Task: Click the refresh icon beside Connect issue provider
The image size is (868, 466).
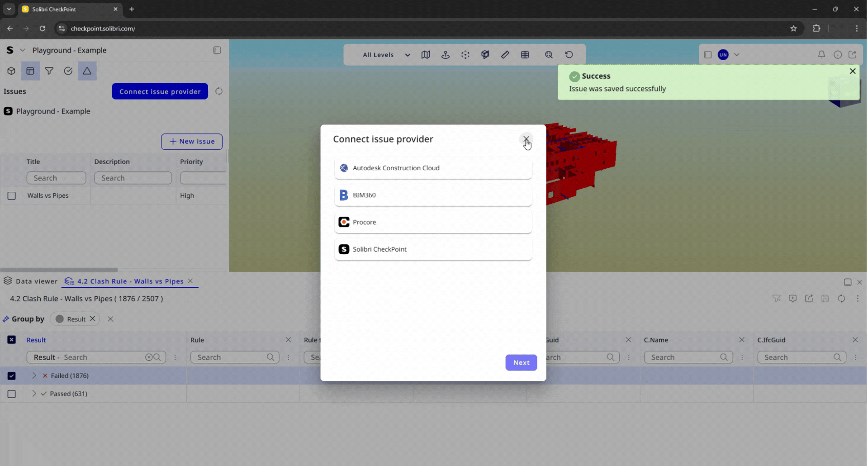Action: point(219,91)
